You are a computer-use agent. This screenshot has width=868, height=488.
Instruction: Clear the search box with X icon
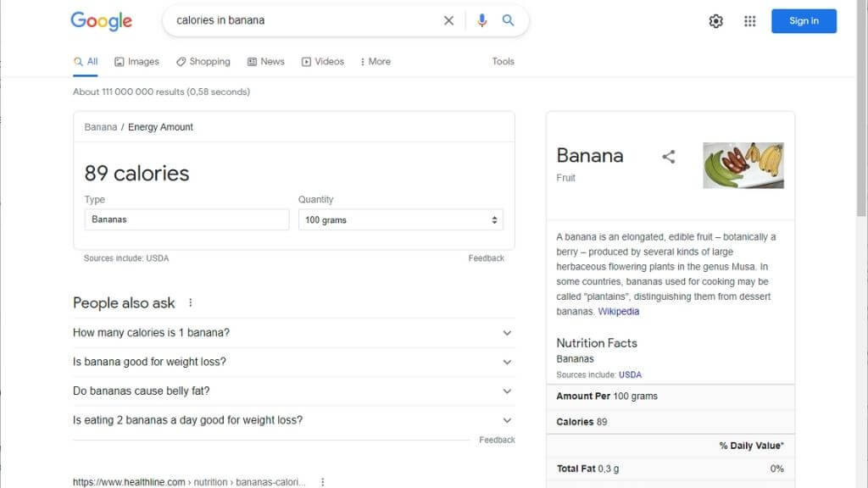pos(449,20)
